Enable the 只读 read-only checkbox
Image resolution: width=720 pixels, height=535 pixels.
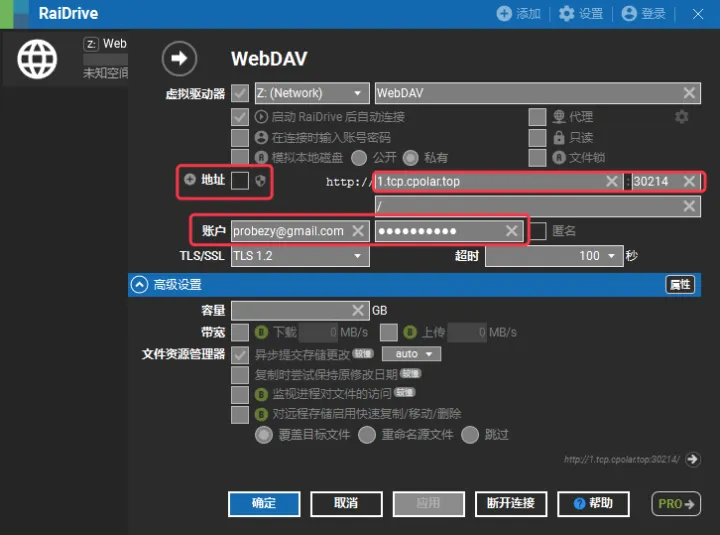pos(537,137)
